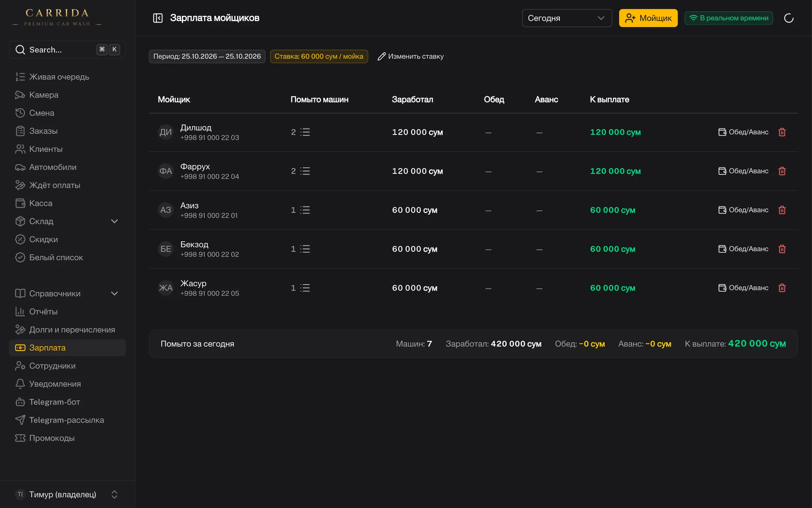Open washed cars list for Дилшод

click(305, 132)
